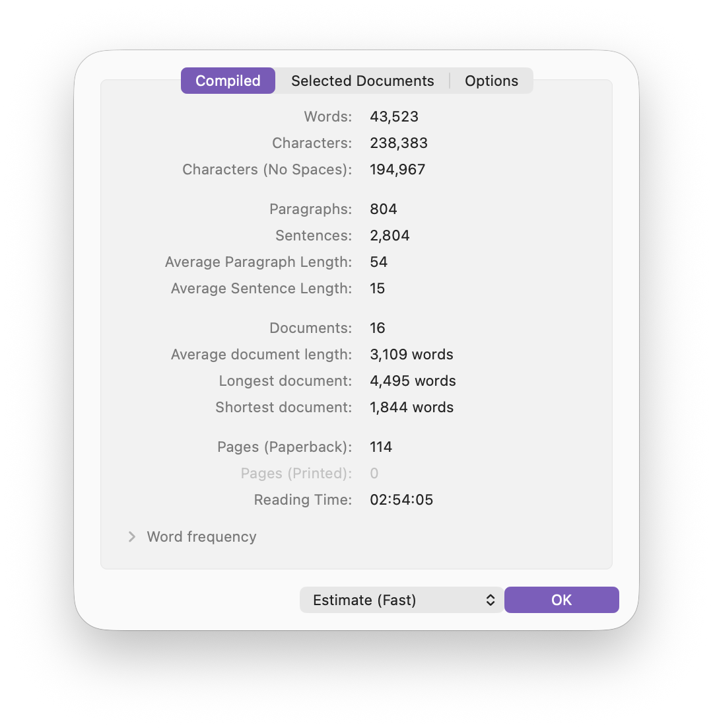Click the Sentences count 2,804

click(390, 236)
